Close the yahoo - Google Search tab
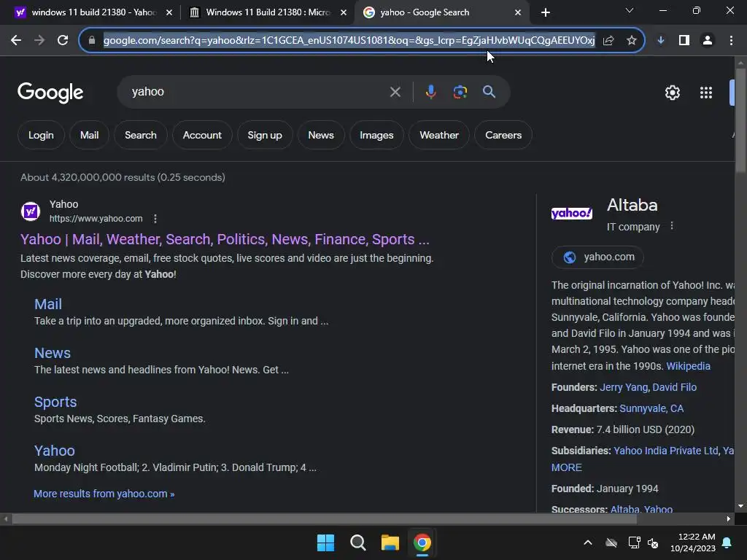This screenshot has height=560, width=747. 518,12
